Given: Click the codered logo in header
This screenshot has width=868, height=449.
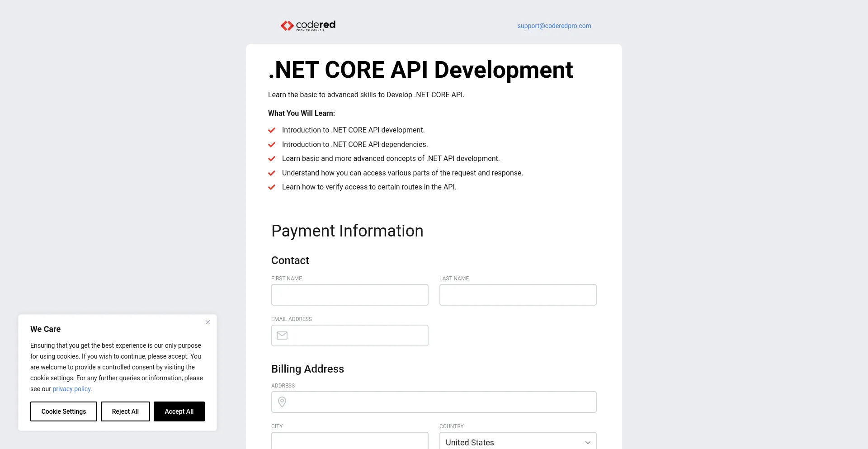Looking at the screenshot, I should click(x=308, y=26).
